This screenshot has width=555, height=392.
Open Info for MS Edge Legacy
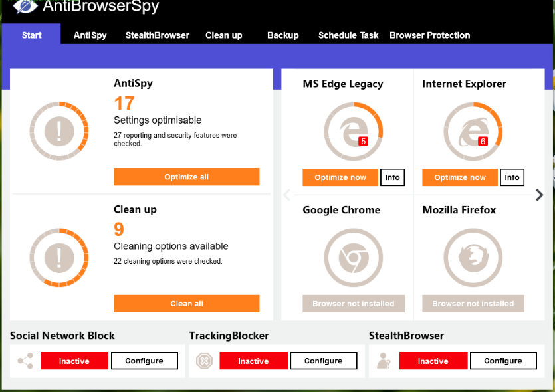[x=392, y=177]
